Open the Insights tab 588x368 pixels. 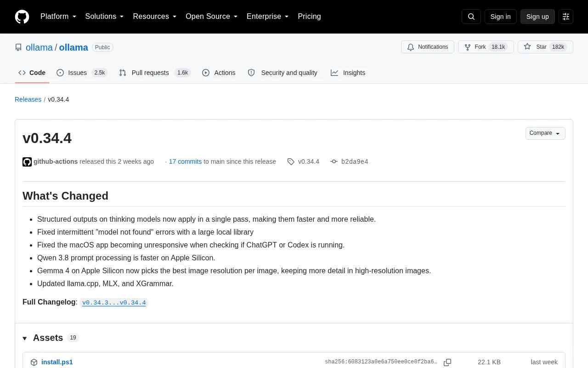click(348, 73)
